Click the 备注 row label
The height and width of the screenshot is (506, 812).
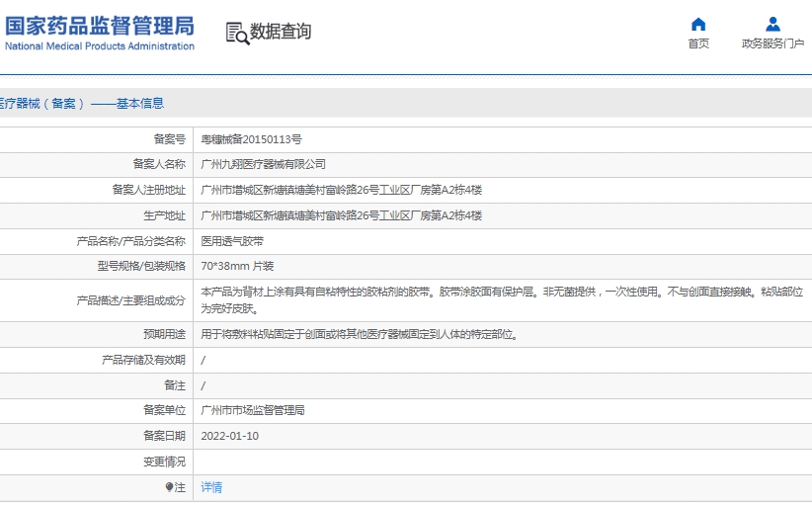(175, 385)
